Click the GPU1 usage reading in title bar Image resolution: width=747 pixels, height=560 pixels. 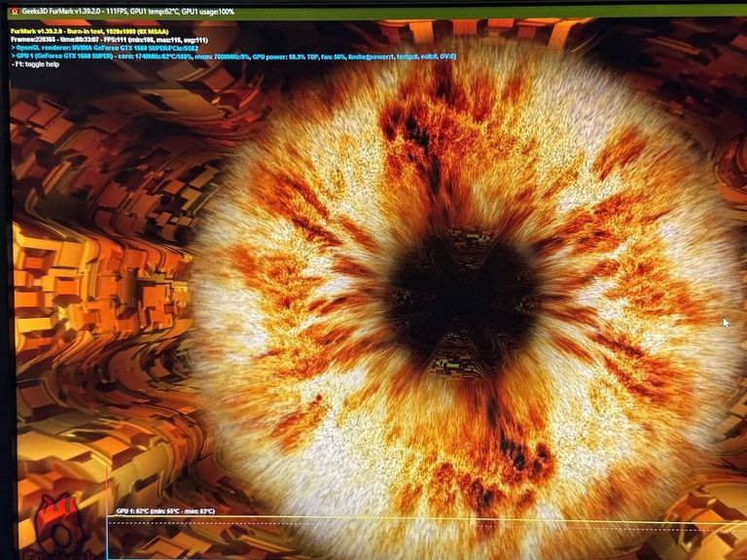tap(198, 11)
